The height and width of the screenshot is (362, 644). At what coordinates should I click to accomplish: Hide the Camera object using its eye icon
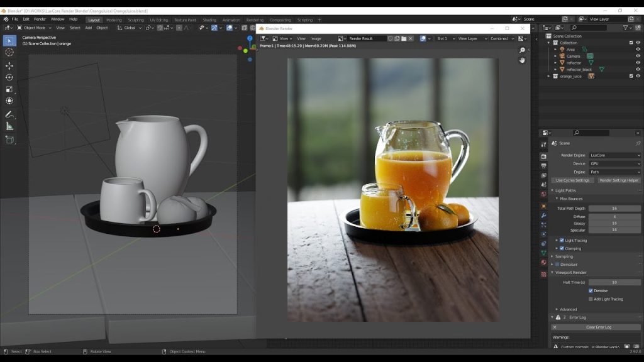[638, 56]
